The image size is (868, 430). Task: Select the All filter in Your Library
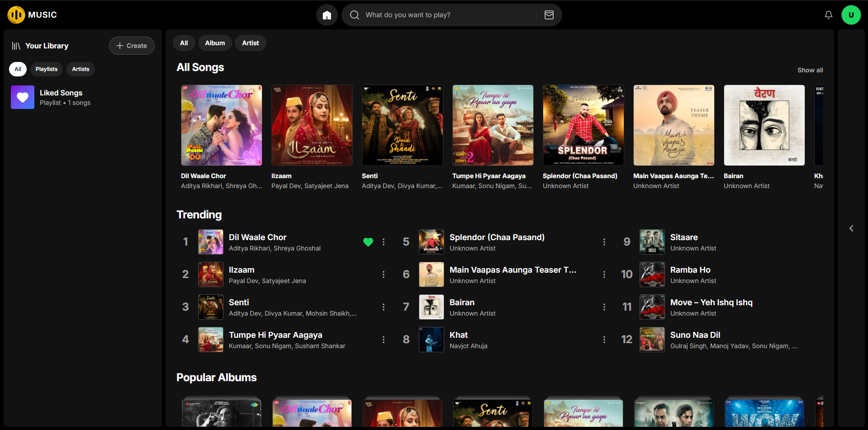(x=18, y=69)
